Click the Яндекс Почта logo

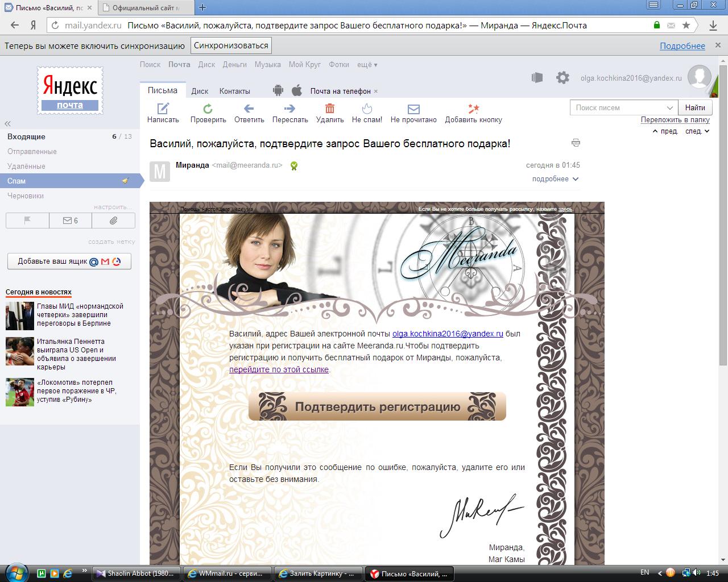pyautogui.click(x=71, y=90)
